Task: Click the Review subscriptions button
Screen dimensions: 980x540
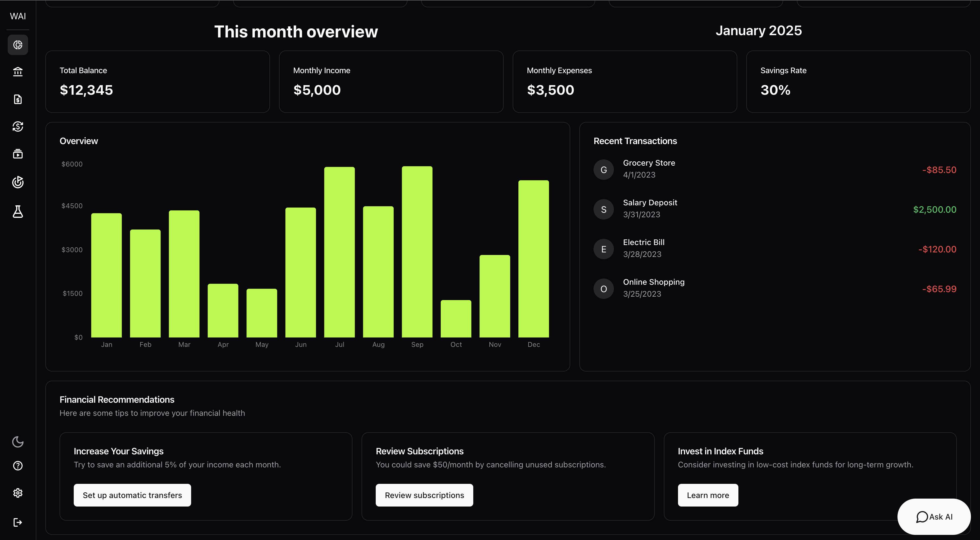Action: [424, 495]
